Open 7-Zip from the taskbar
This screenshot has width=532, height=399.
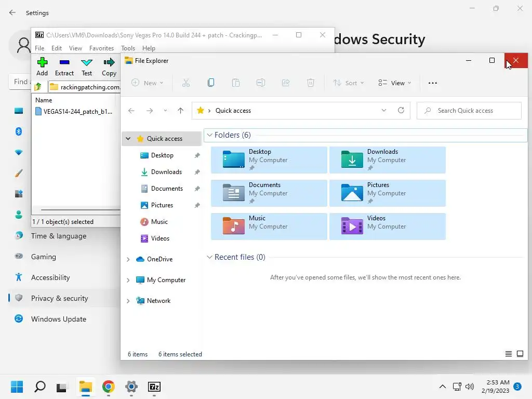154,387
